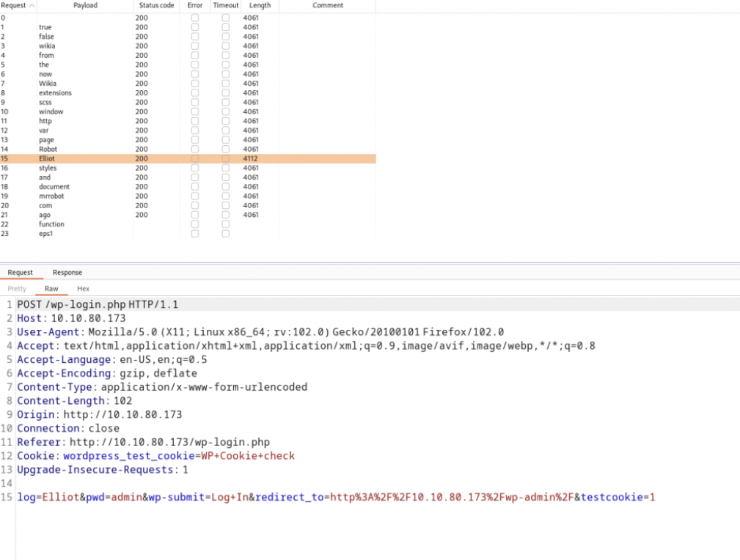740x560 pixels.
Task: Click the sort arrow in Request column header
Action: click(32, 5)
